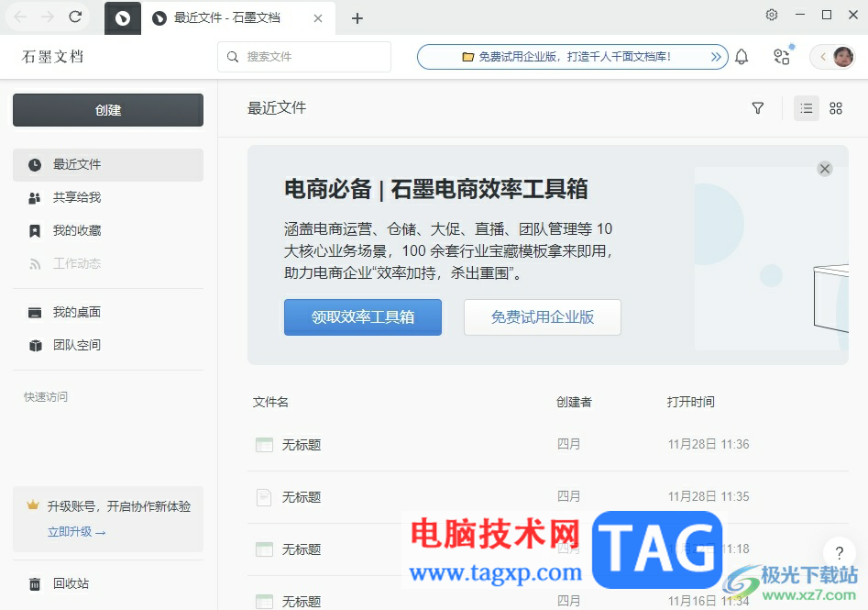The height and width of the screenshot is (610, 868).
Task: Click the people icon beside 共享给我
Action: click(35, 198)
